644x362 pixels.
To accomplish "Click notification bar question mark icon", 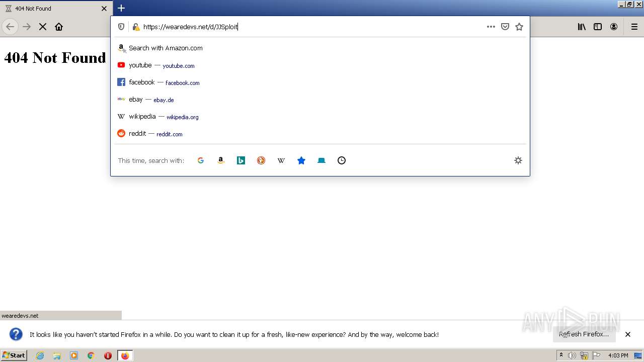I will [16, 334].
